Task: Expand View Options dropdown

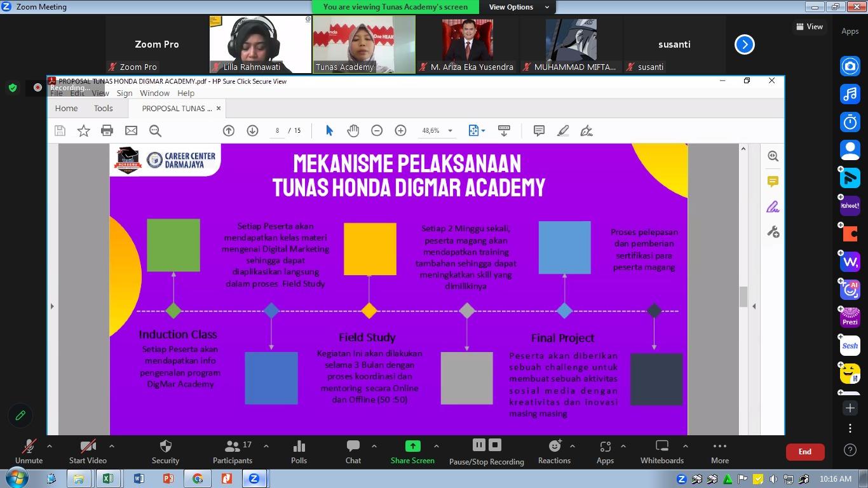Action: tap(519, 7)
